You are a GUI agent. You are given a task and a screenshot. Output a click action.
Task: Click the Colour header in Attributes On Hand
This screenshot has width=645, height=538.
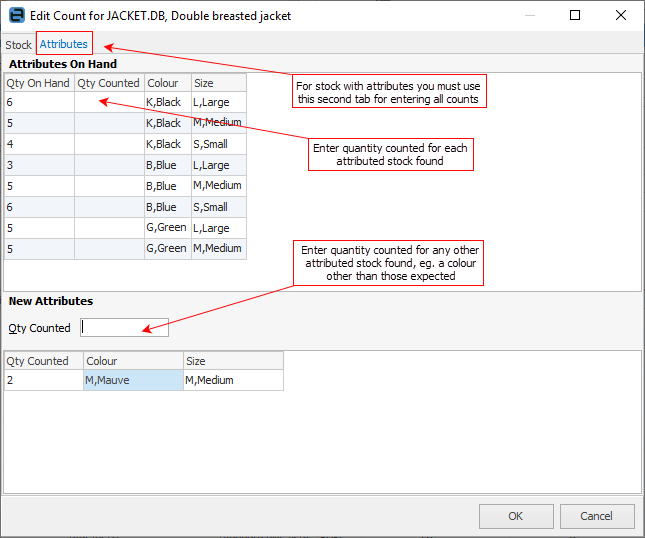coord(168,83)
